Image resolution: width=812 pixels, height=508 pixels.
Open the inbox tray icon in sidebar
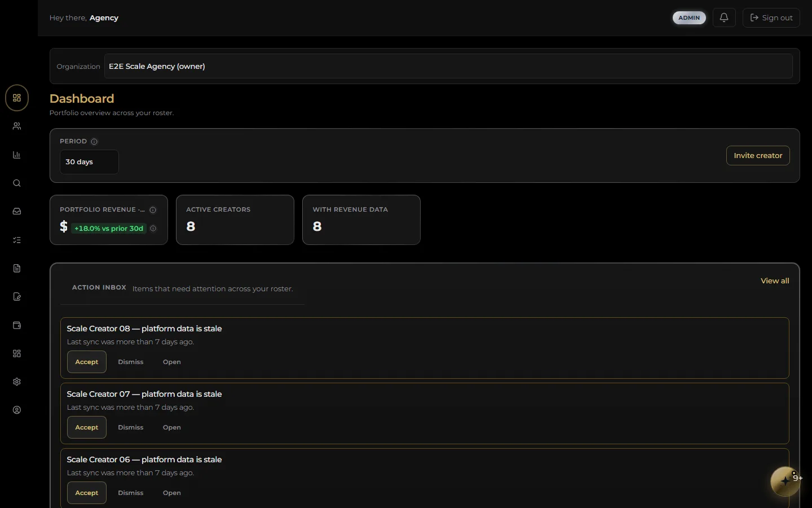click(x=17, y=211)
